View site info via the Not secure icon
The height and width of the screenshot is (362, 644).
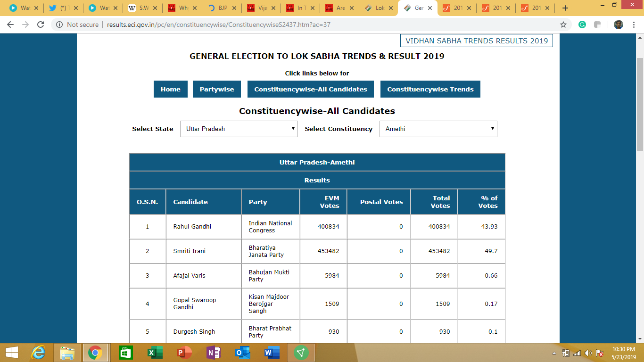[x=59, y=25]
